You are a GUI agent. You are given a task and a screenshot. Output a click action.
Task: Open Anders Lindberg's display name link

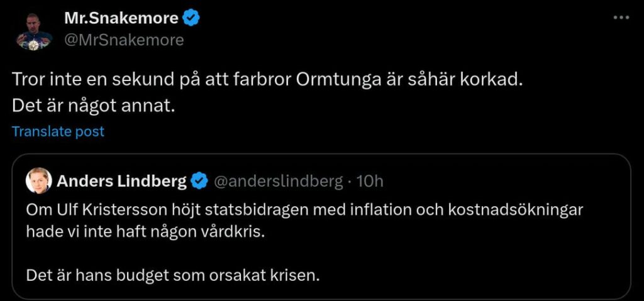122,182
